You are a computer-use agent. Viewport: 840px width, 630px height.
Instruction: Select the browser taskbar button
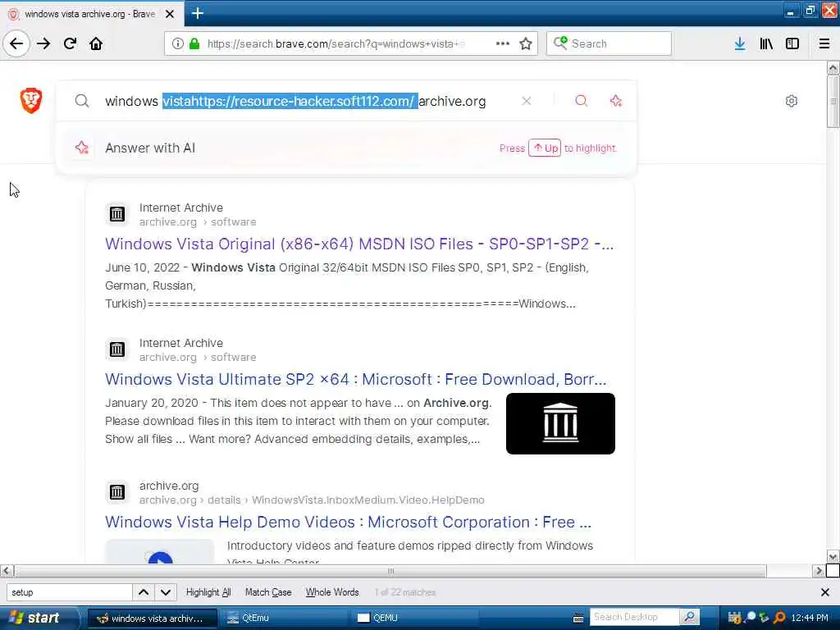click(152, 619)
